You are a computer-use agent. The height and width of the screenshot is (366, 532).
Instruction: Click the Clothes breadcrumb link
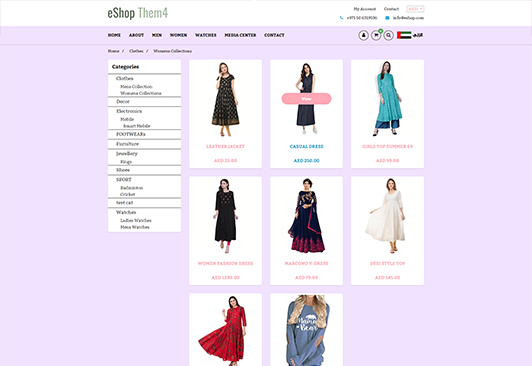click(x=136, y=51)
